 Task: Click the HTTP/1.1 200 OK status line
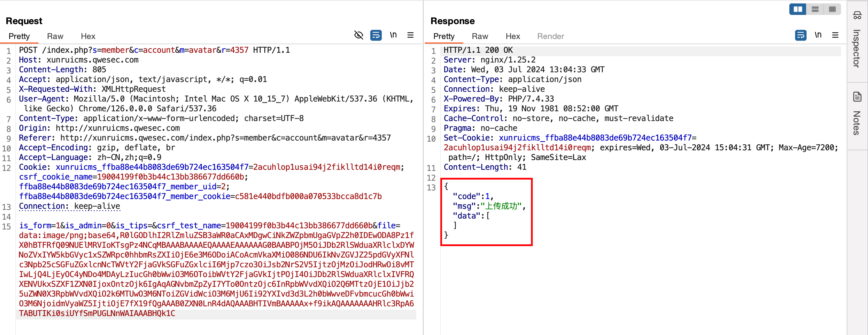coord(478,50)
